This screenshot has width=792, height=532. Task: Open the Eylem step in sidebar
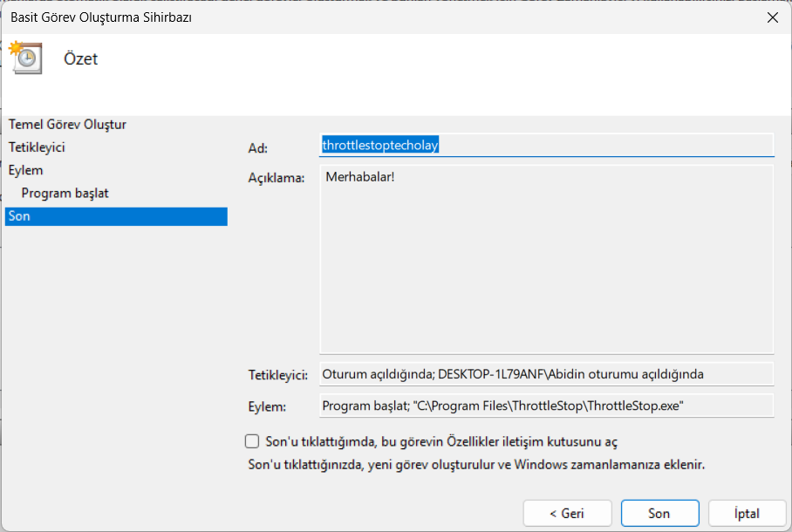pyautogui.click(x=26, y=170)
